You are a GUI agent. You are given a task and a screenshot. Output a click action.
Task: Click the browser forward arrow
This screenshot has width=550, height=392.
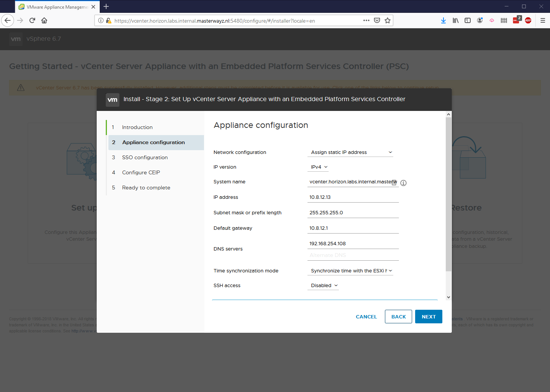[x=20, y=20]
